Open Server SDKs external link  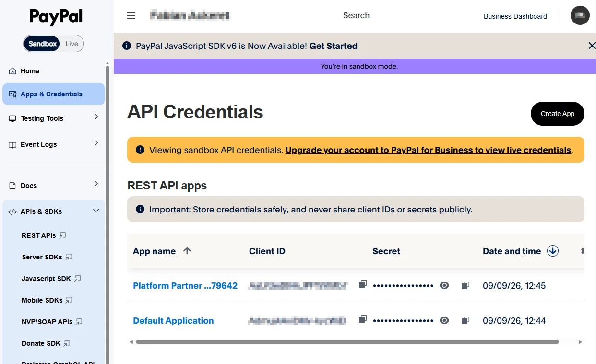point(47,257)
